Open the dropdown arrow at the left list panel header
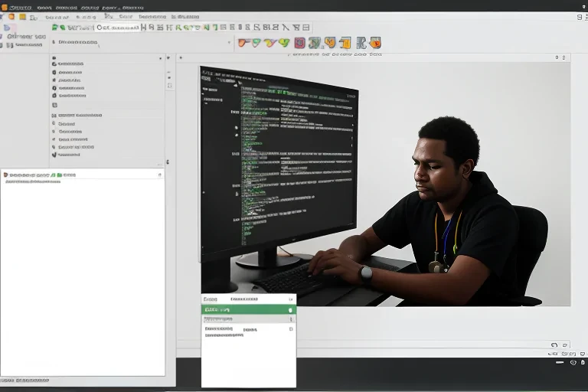 click(x=161, y=58)
